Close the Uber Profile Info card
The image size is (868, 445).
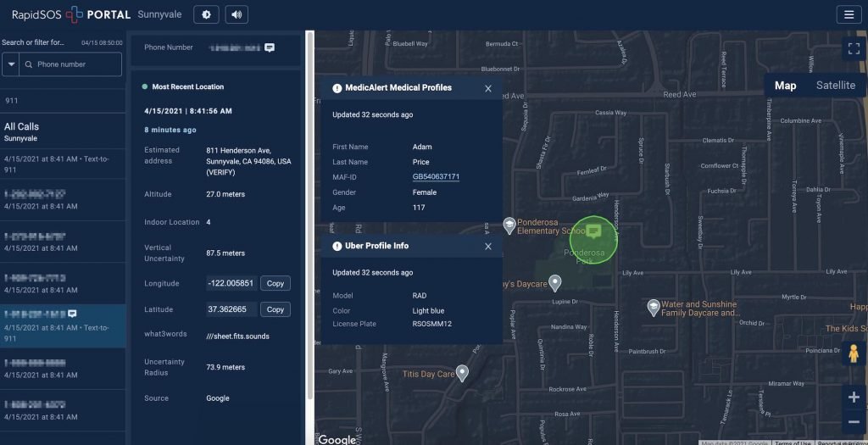pos(487,247)
